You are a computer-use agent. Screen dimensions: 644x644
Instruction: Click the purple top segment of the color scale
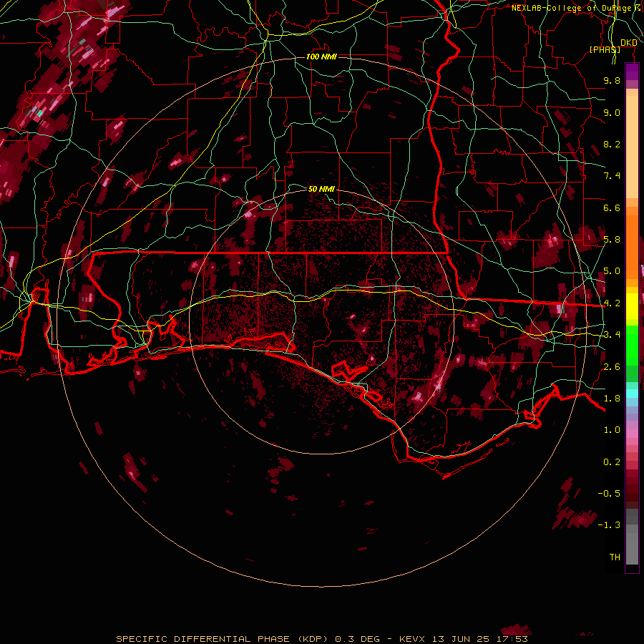point(632,72)
